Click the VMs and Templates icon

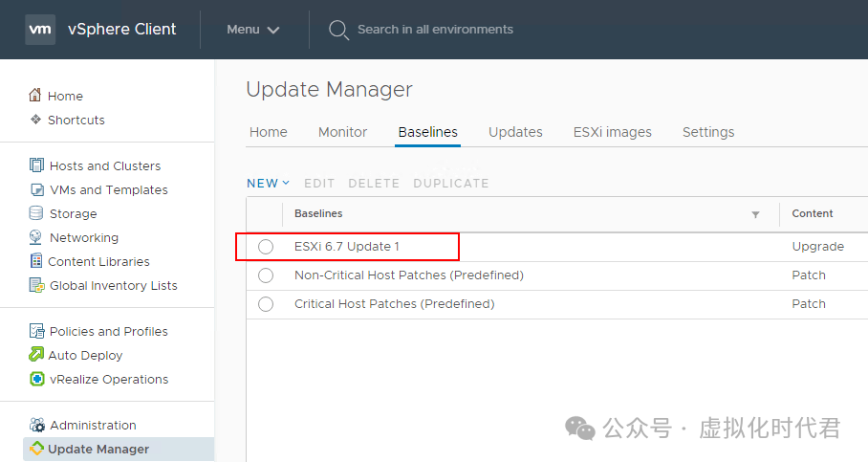point(36,189)
